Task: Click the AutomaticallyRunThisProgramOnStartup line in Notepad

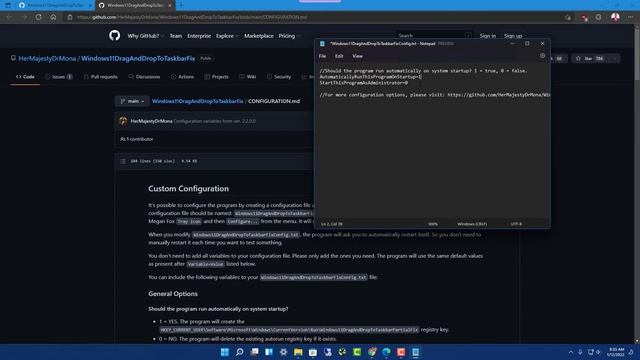Action: pos(370,77)
